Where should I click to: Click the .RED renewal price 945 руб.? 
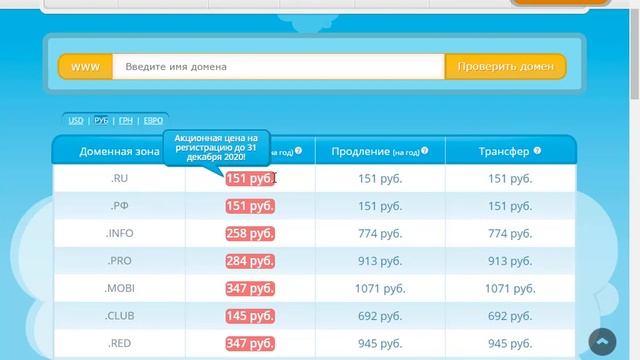(x=380, y=343)
